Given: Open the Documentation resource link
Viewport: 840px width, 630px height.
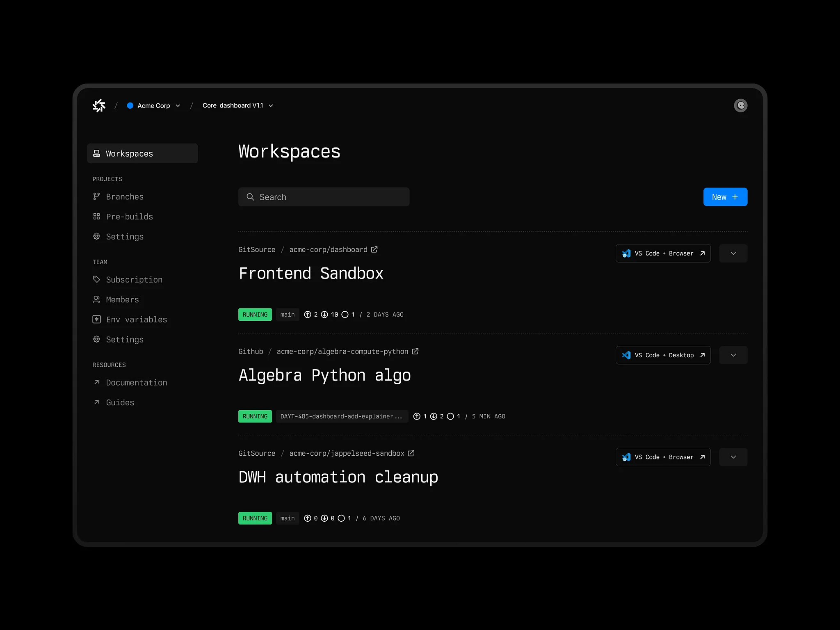Looking at the screenshot, I should (136, 382).
